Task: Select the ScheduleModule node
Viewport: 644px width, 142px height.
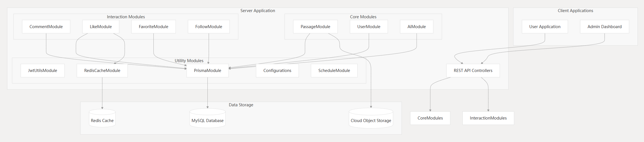Action: pyautogui.click(x=334, y=71)
